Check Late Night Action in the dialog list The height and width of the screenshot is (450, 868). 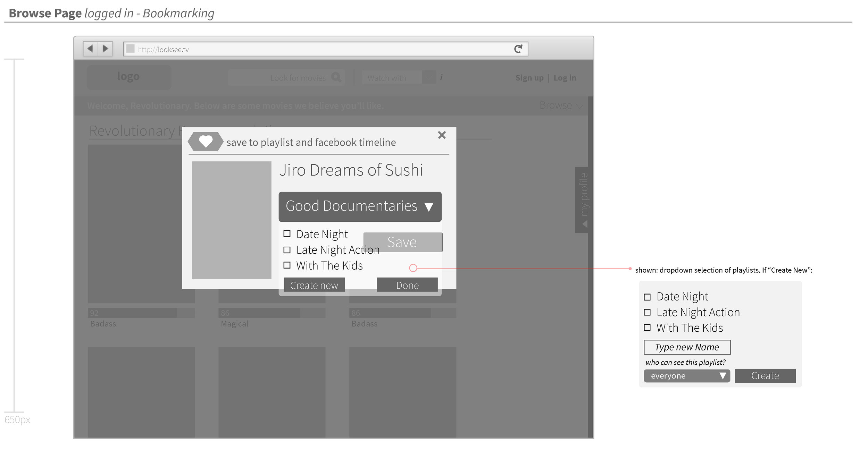click(x=287, y=249)
